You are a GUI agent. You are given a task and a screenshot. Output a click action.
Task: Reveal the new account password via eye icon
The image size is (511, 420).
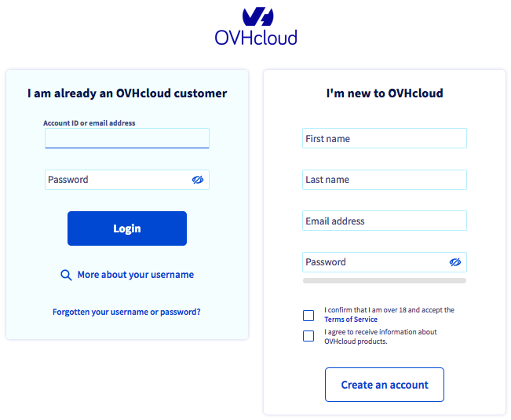tap(455, 262)
